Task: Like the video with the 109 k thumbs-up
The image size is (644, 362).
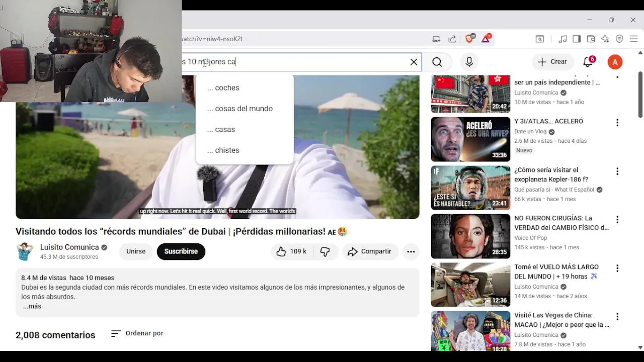Action: [x=291, y=251]
